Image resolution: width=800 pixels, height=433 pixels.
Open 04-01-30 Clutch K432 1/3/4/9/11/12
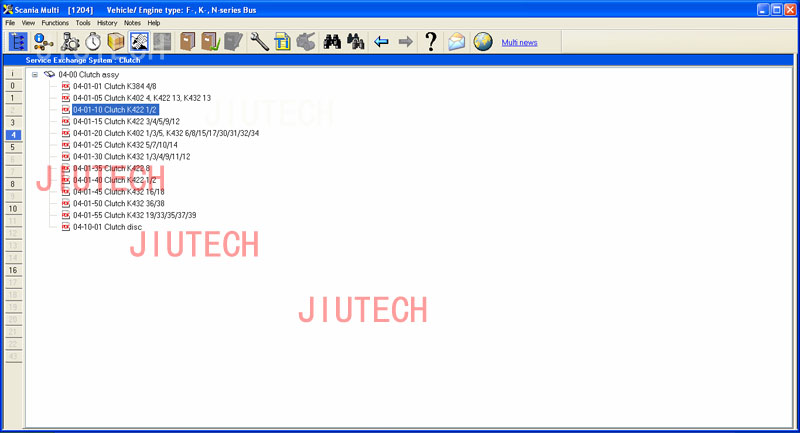[x=131, y=157]
